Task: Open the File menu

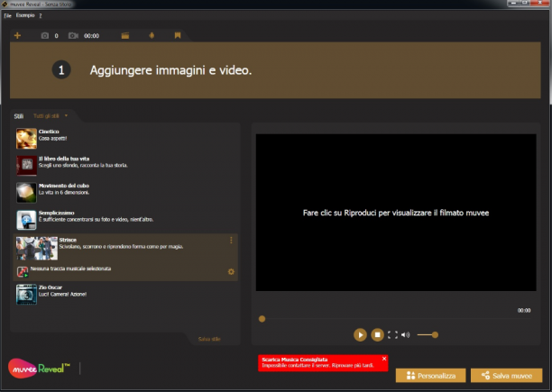Action: coord(8,15)
